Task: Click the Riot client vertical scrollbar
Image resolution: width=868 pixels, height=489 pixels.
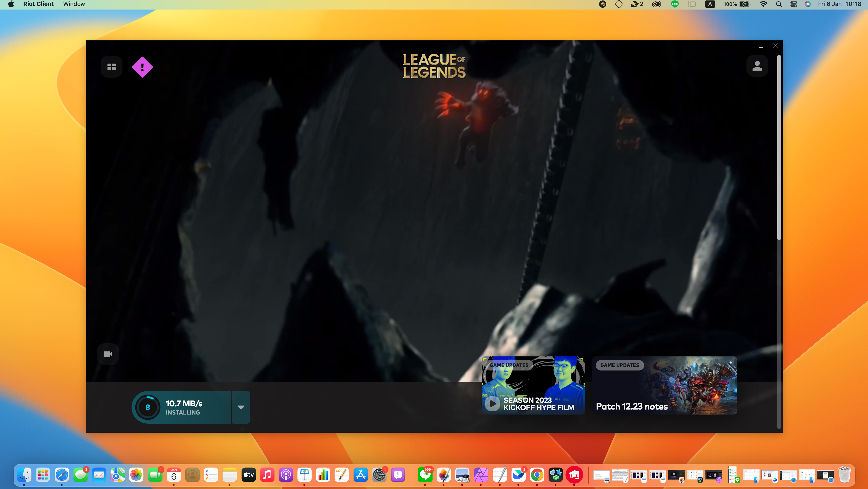Action: point(779,148)
